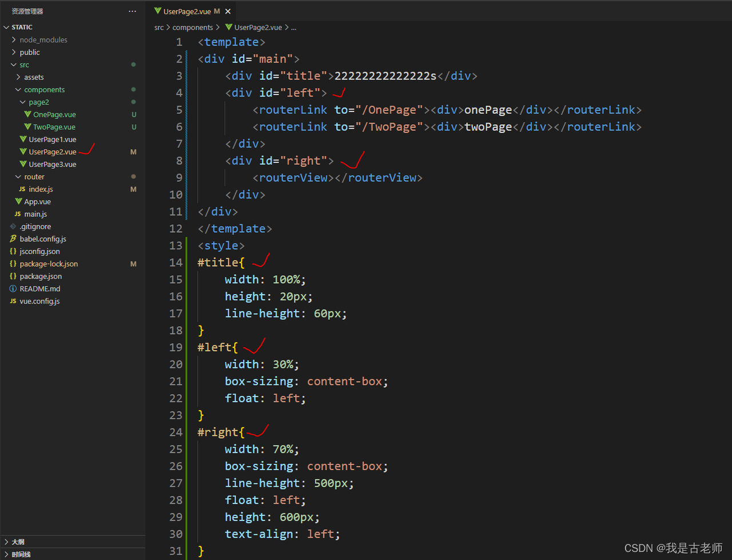Click the git icon beside .gitignore
The height and width of the screenshot is (560, 732).
click(x=13, y=227)
